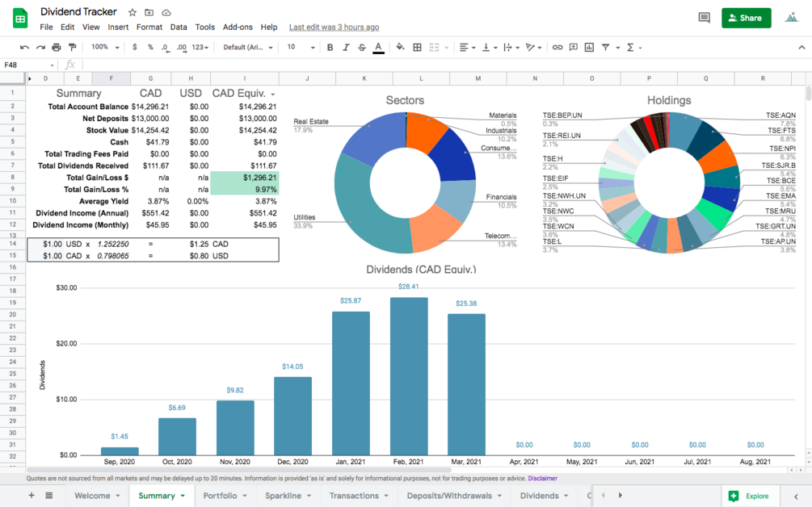
Task: Click the merge cells icon
Action: coord(434,47)
